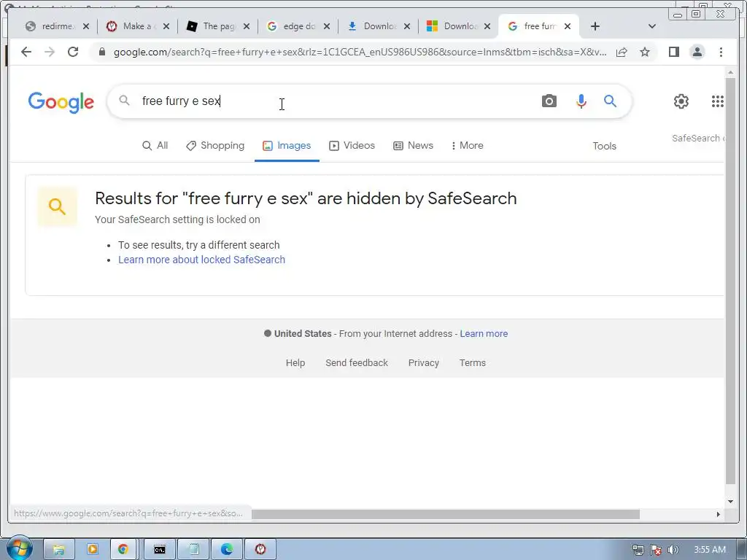
Task: Close the edge do tab
Action: point(327,26)
